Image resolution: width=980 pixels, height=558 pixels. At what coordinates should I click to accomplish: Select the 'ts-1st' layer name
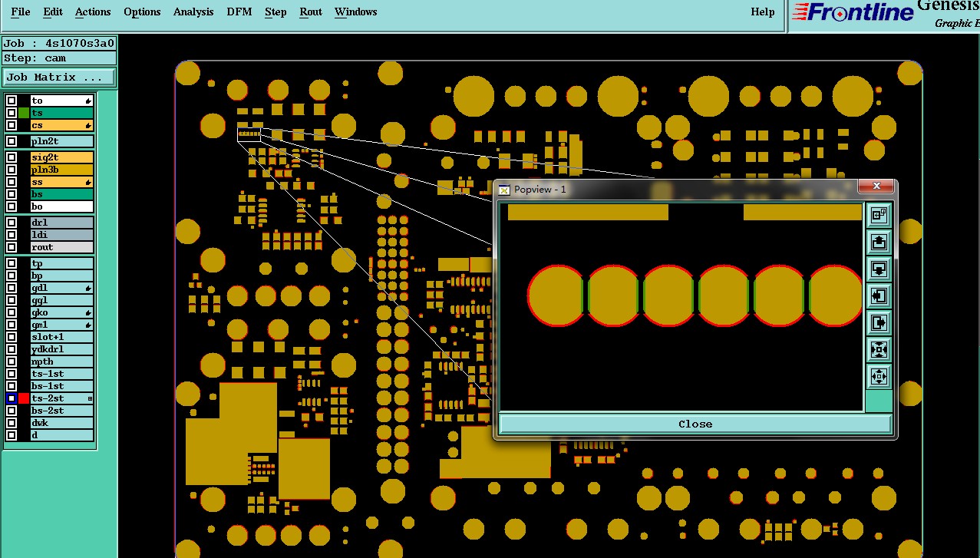pos(61,374)
